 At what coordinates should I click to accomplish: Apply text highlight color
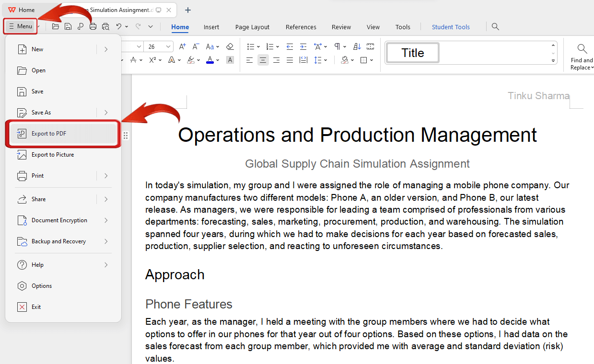click(191, 60)
